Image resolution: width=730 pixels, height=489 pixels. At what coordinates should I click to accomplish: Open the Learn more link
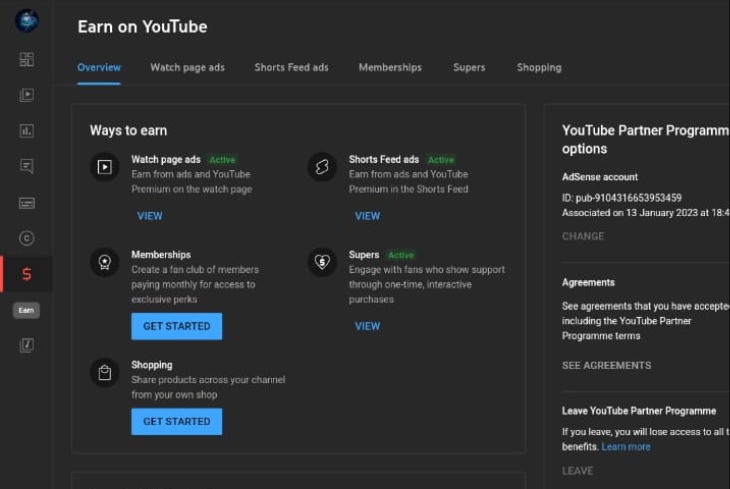coord(626,447)
